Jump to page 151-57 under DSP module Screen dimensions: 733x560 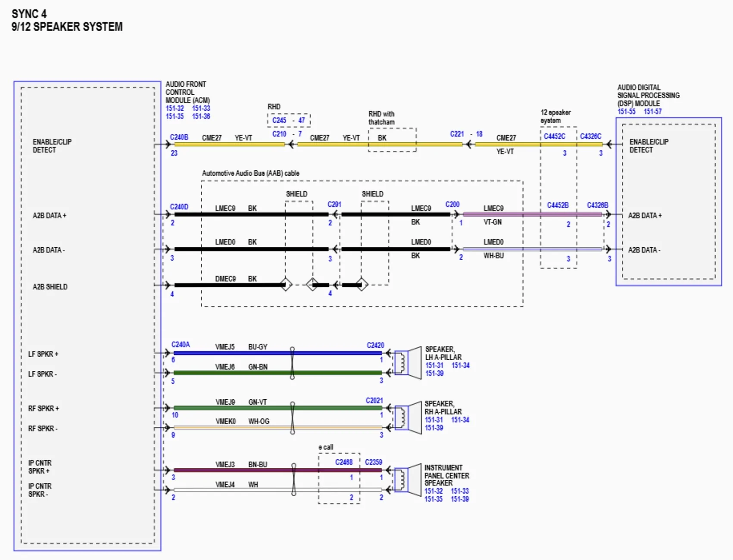653,112
